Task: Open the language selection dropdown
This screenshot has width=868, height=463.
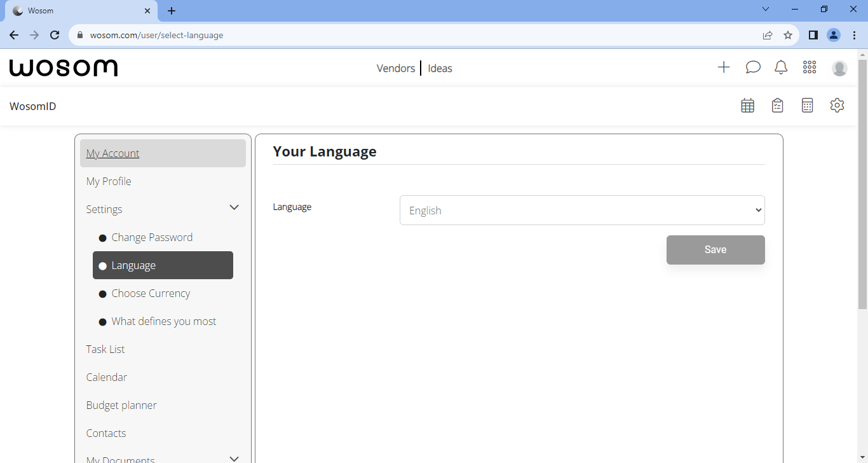Action: (581, 210)
